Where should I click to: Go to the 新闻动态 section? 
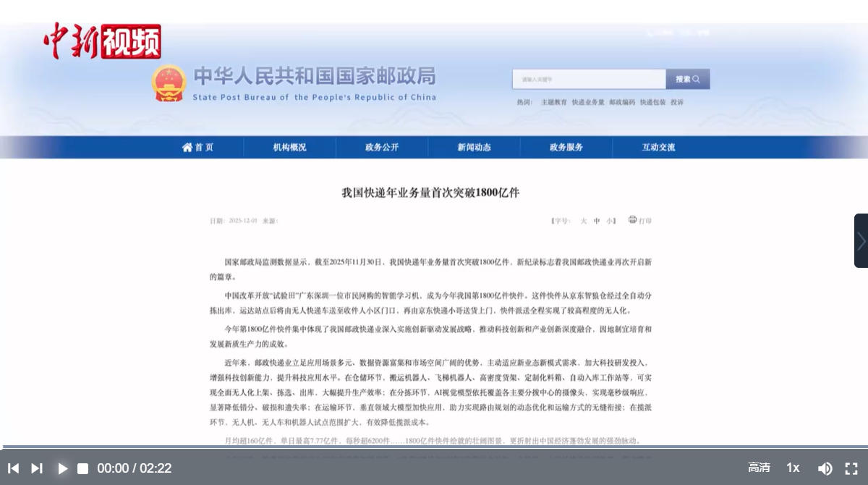(474, 147)
